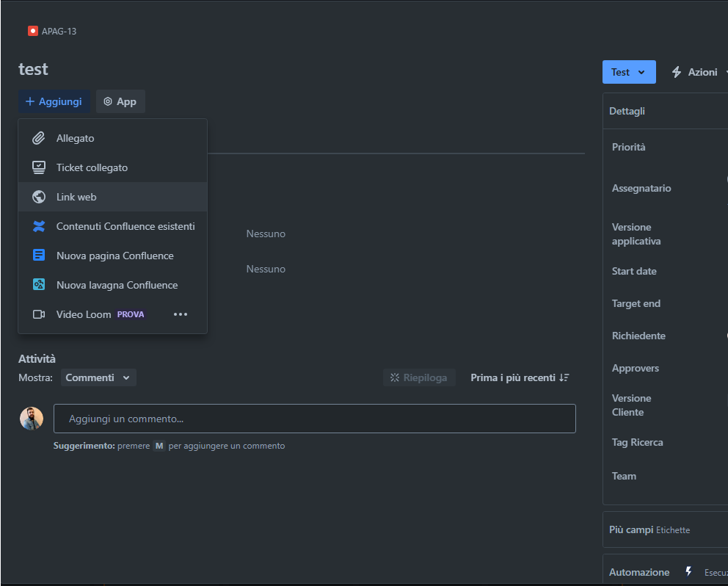Click the Automazione lightning bolt icon

688,571
